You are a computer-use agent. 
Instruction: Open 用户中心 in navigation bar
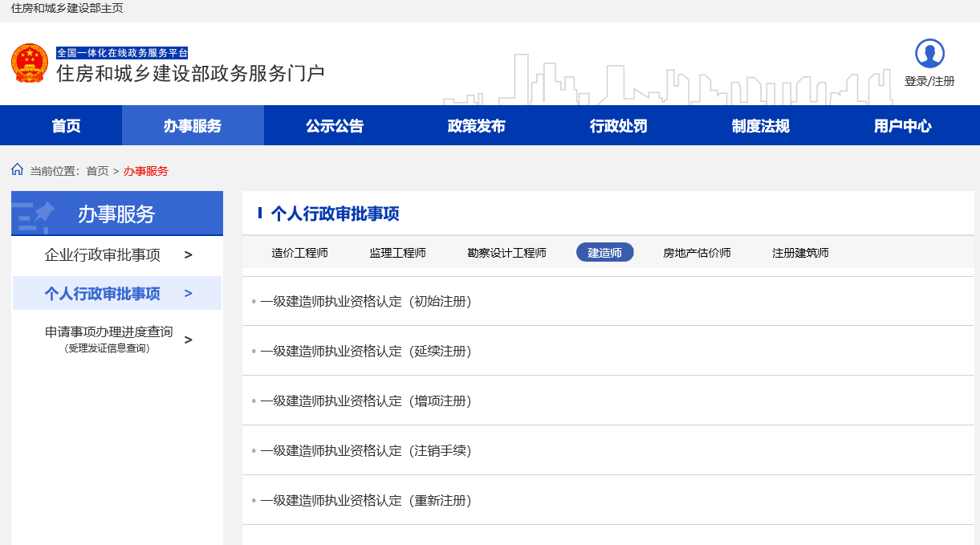[903, 126]
